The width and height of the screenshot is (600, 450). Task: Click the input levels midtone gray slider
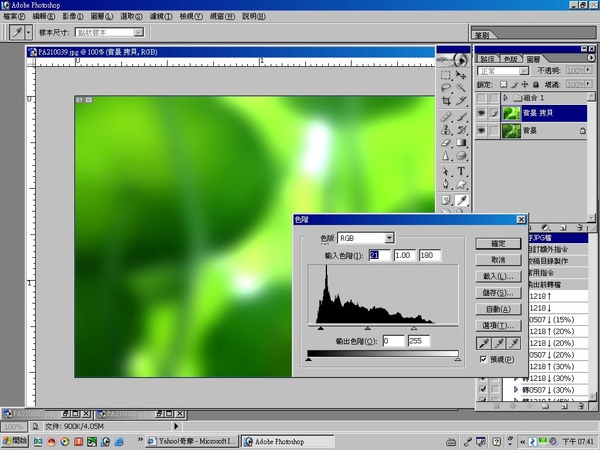pyautogui.click(x=367, y=328)
